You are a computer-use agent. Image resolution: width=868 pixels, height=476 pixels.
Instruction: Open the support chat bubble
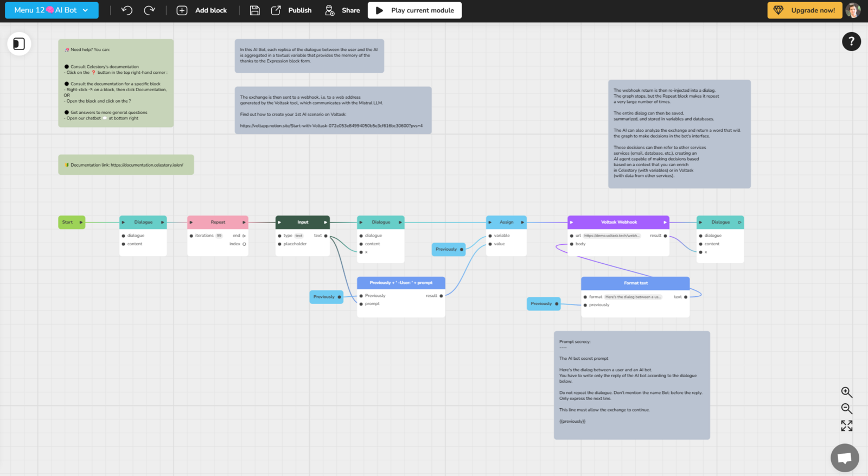(845, 458)
